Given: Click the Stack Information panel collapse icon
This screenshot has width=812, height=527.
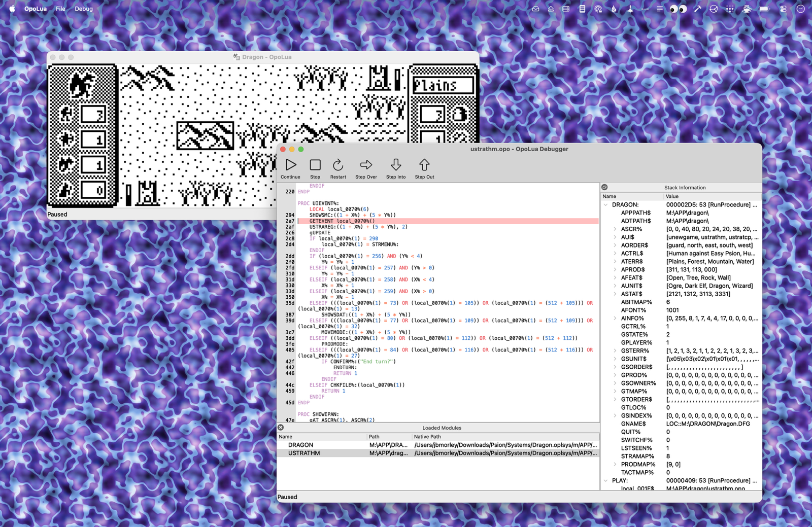Looking at the screenshot, I should tap(604, 188).
